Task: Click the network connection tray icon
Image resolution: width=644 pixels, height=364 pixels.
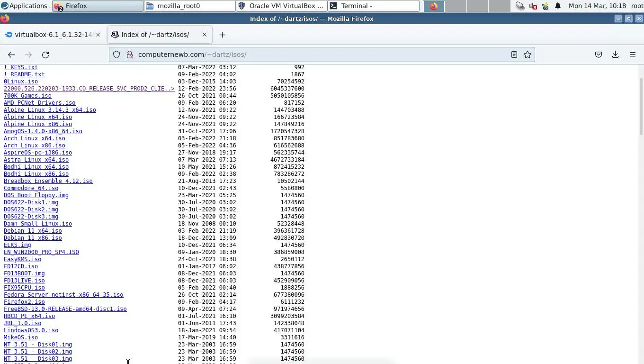Action: click(x=520, y=6)
